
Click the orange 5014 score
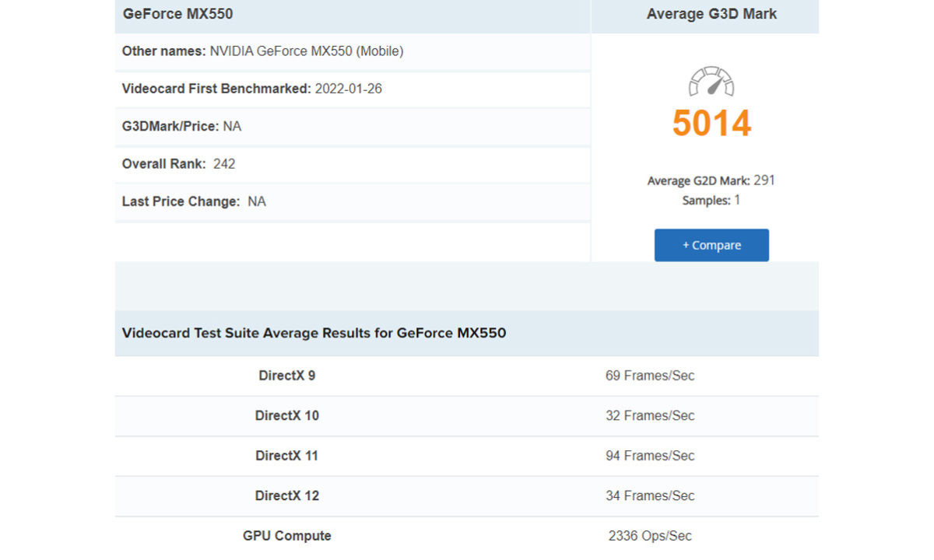pos(711,124)
